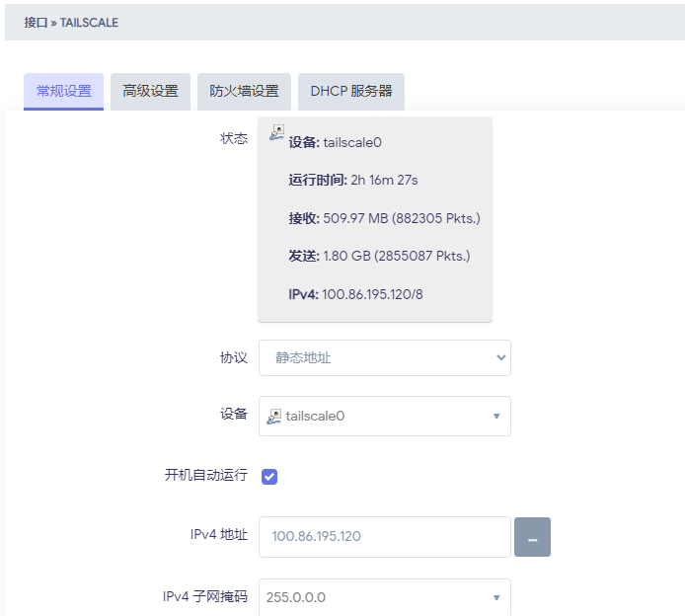
Task: Open the 防火墙设置 tab
Action: click(244, 91)
